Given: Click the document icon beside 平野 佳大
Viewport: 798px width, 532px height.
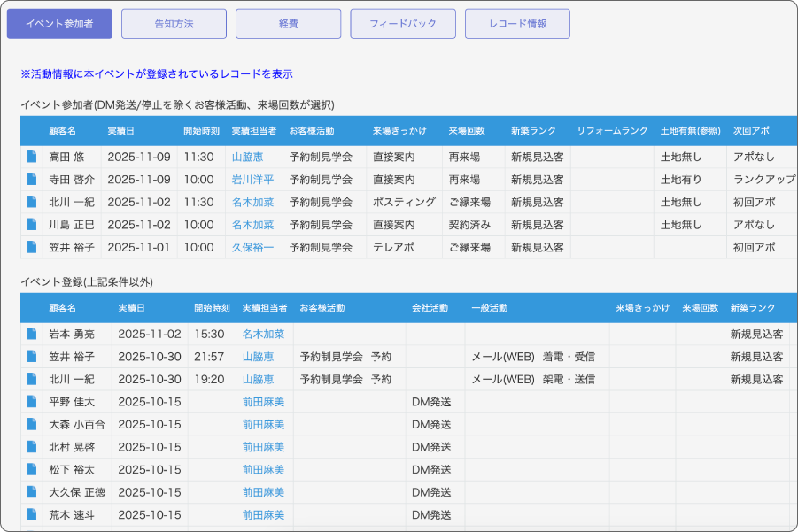Looking at the screenshot, I should pos(32,402).
